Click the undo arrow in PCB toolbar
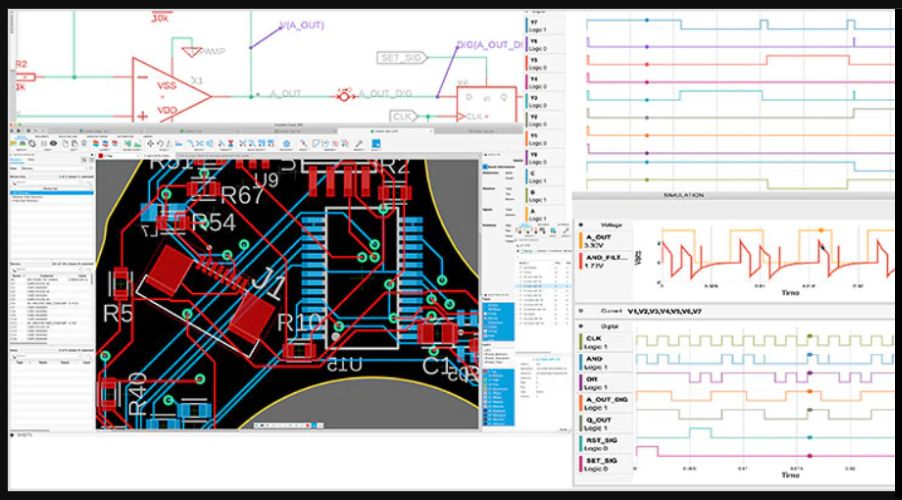 pyautogui.click(x=160, y=143)
